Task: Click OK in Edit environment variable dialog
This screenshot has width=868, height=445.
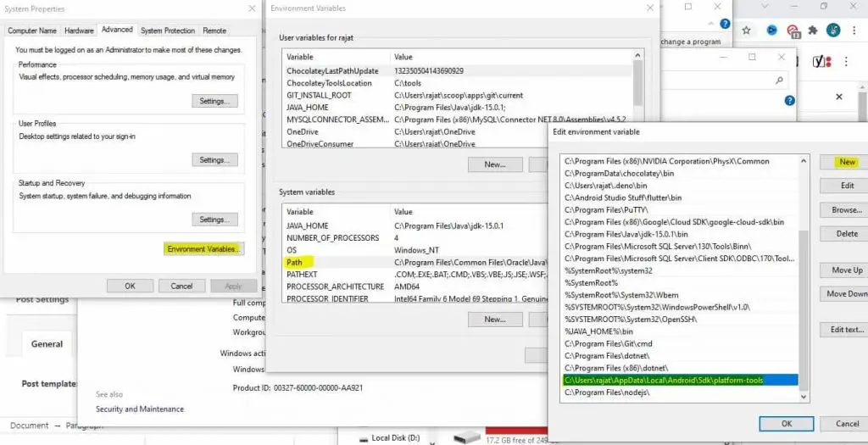Action: click(786, 424)
